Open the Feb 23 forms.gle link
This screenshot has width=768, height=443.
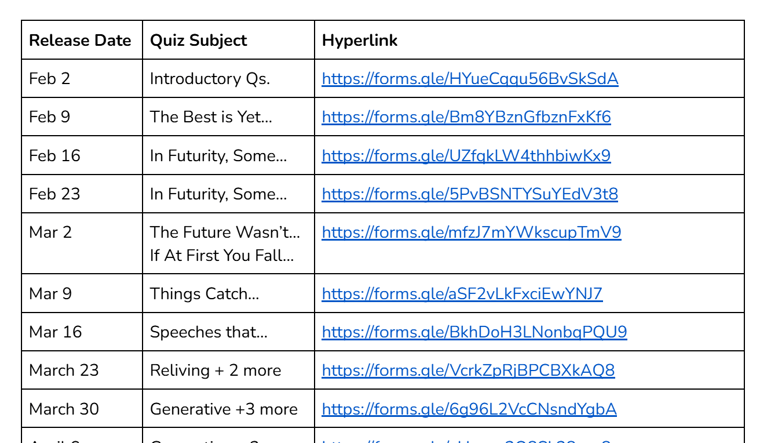(470, 194)
